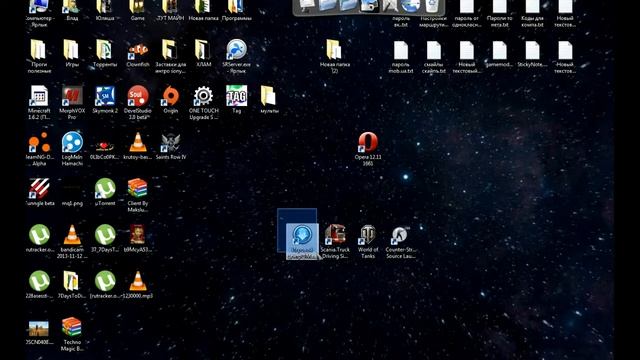Select the Игры folder
Screen dimensions: 640x360
click(x=71, y=50)
